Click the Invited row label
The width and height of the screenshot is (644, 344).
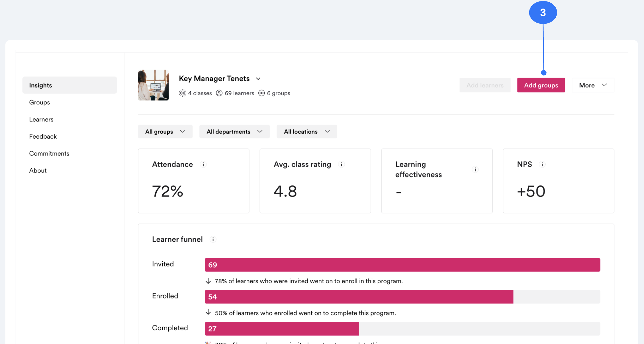coord(163,264)
